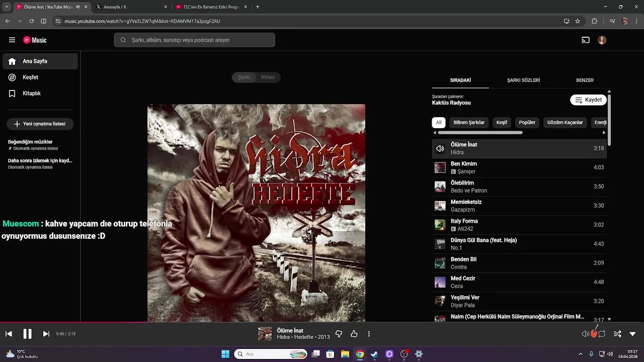Open the Keşfet page

(x=40, y=77)
